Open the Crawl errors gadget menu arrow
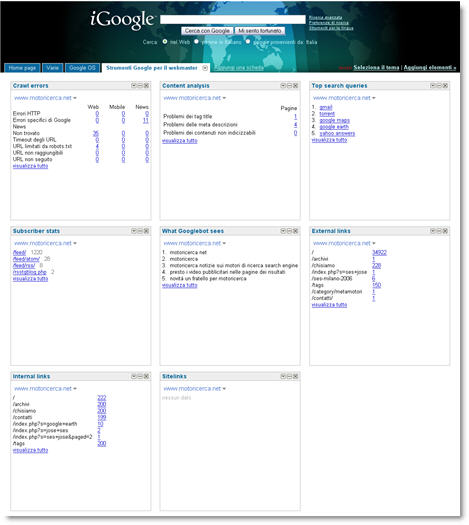This screenshot has height=525, width=469. pos(134,86)
